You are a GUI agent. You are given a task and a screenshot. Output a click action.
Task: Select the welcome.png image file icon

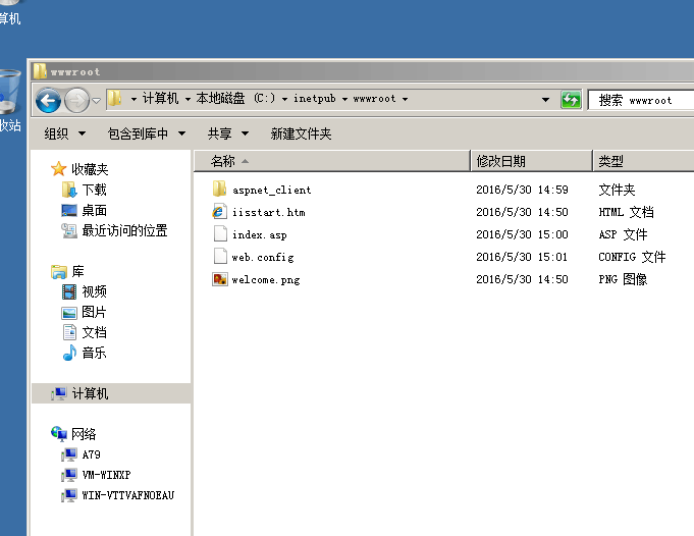(220, 279)
